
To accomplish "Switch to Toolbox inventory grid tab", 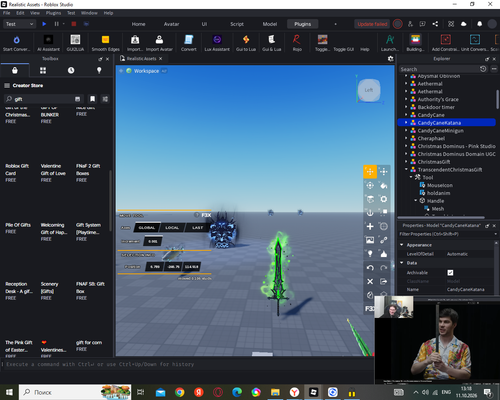I will (x=43, y=70).
